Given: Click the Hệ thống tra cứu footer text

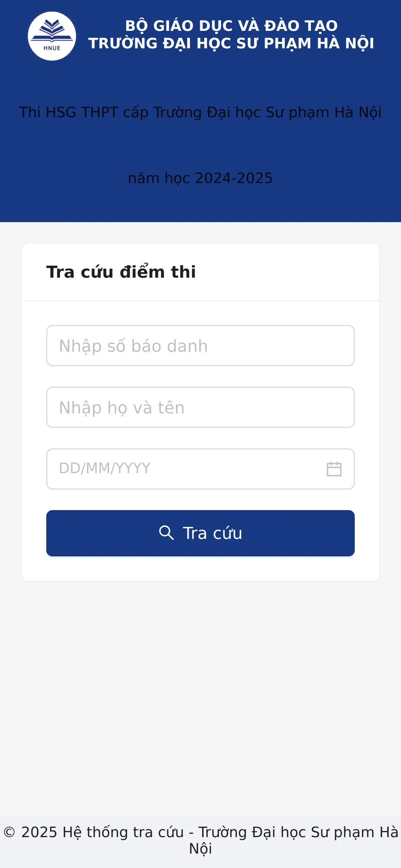Looking at the screenshot, I should pos(123,832).
